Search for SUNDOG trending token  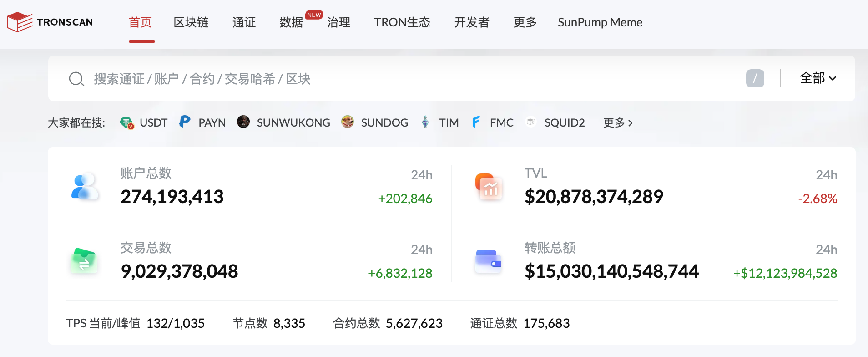(384, 122)
